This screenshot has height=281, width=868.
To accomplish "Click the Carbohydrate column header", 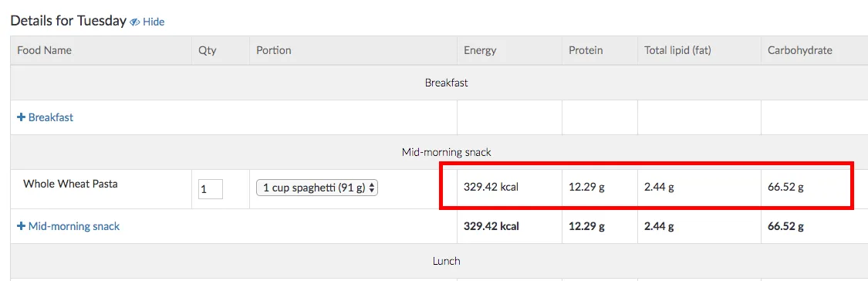I will click(x=800, y=50).
